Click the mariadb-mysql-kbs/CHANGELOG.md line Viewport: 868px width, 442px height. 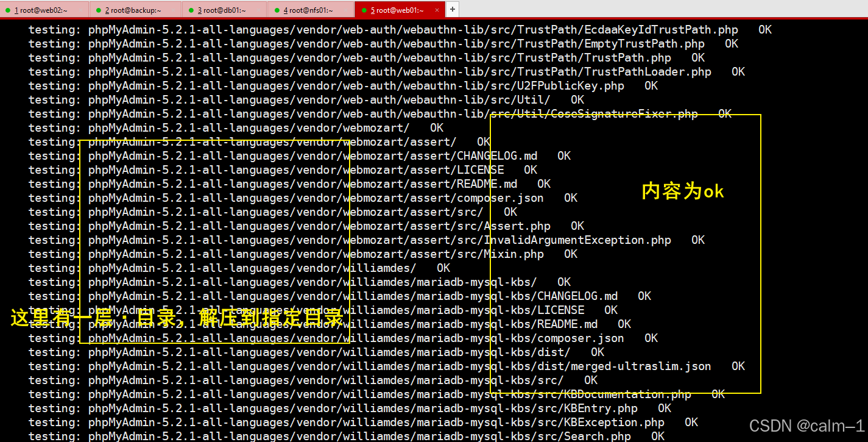(x=339, y=296)
